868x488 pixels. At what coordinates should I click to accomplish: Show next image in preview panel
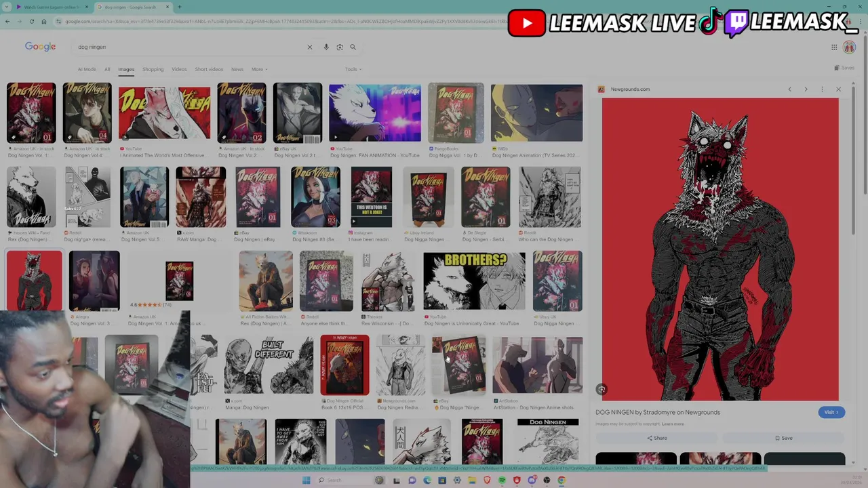(806, 89)
